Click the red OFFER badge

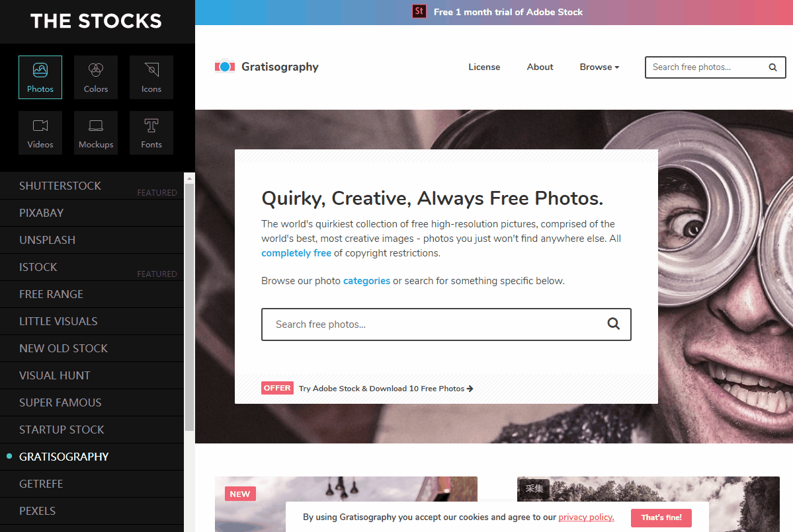[277, 388]
